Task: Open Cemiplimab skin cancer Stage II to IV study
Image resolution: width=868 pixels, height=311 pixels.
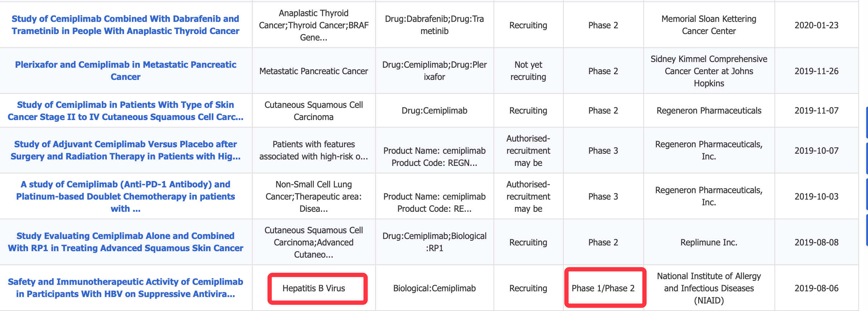Action: pos(125,111)
